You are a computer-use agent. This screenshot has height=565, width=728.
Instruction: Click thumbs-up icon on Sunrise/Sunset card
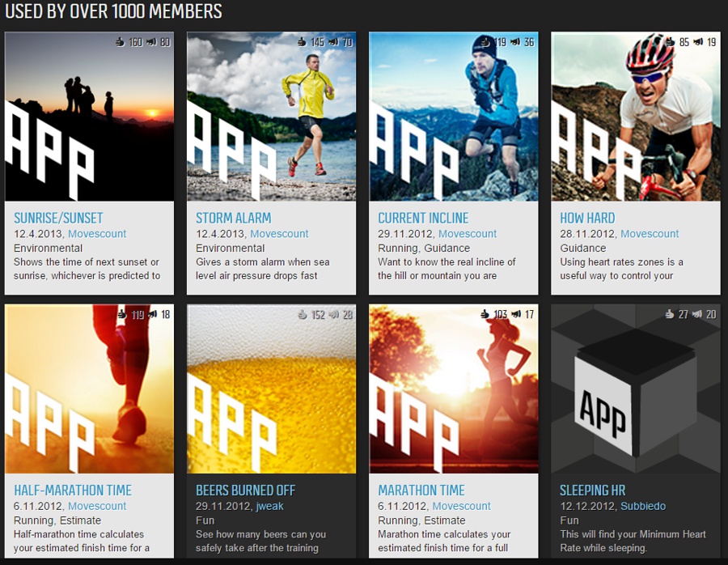pyautogui.click(x=121, y=42)
